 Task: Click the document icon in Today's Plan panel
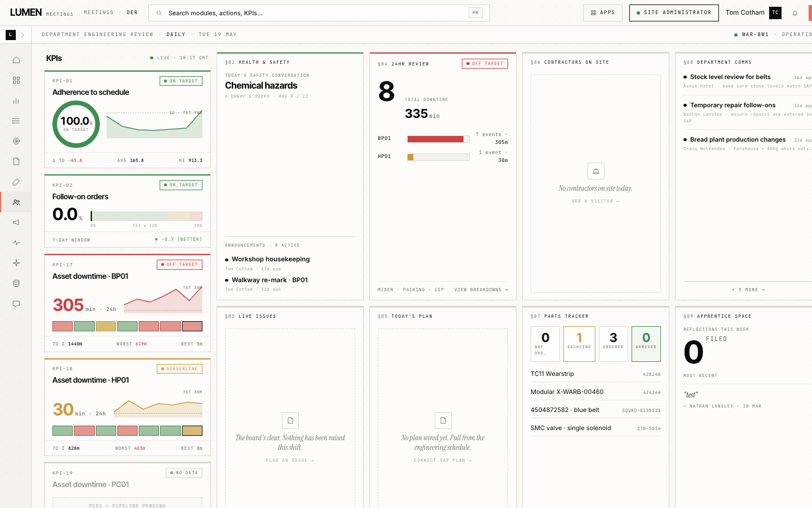tap(443, 421)
